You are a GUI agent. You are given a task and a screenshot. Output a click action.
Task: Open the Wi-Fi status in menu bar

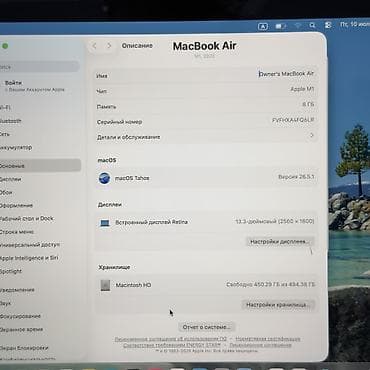coord(298,26)
